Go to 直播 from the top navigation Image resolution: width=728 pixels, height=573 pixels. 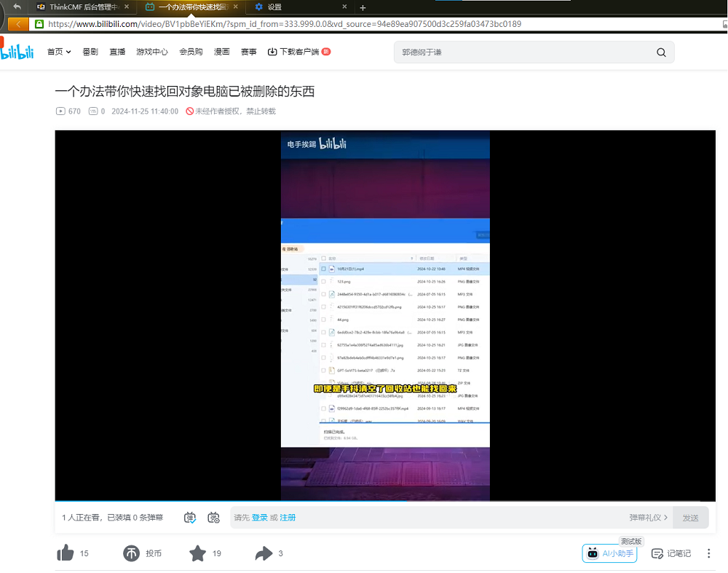[117, 52]
